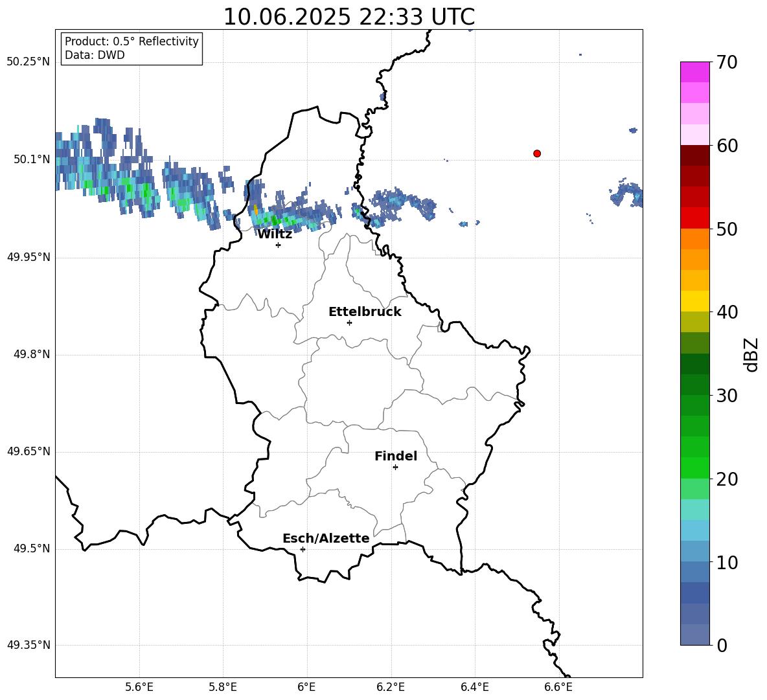Click the 50 label on the colorbar
Screen dimensions: 767x700
727,229
